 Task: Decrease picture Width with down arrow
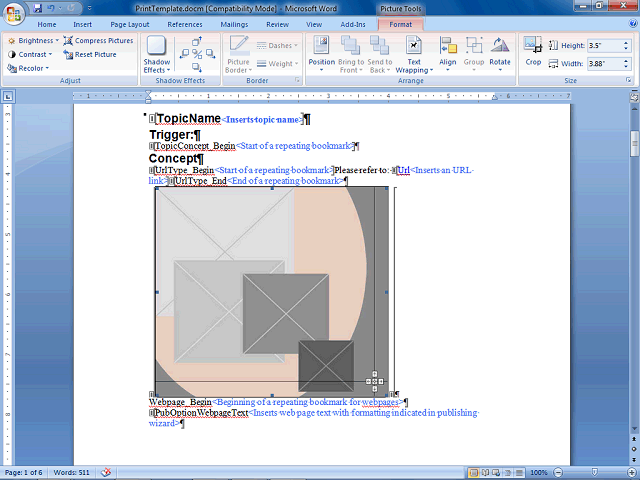[626, 66]
